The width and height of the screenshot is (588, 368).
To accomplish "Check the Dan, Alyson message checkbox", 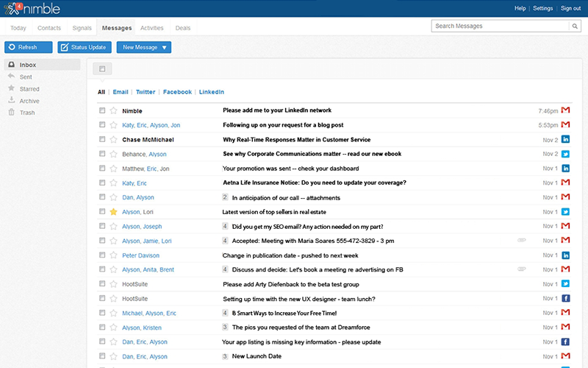I will click(x=102, y=197).
